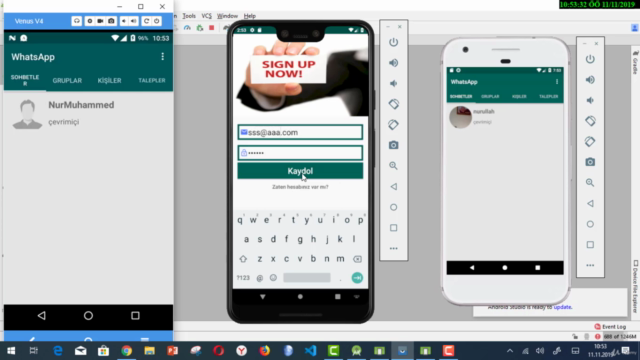Click NurMuhammed's profile avatar
The width and height of the screenshot is (640, 360).
pyautogui.click(x=27, y=114)
